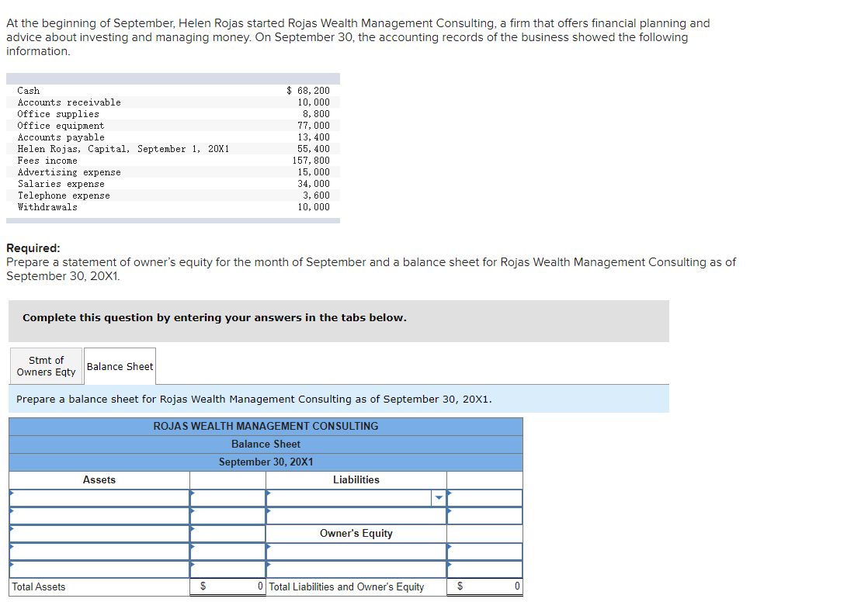Click the fifth asset name field above Total Assets
The width and height of the screenshot is (868, 602).
[99, 569]
